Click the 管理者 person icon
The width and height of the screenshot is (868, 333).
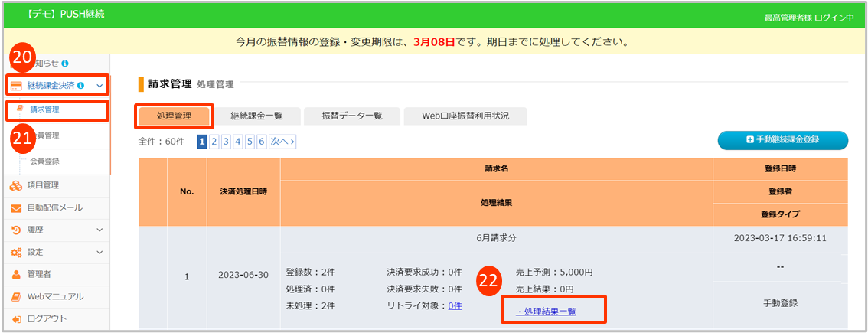pyautogui.click(x=16, y=274)
